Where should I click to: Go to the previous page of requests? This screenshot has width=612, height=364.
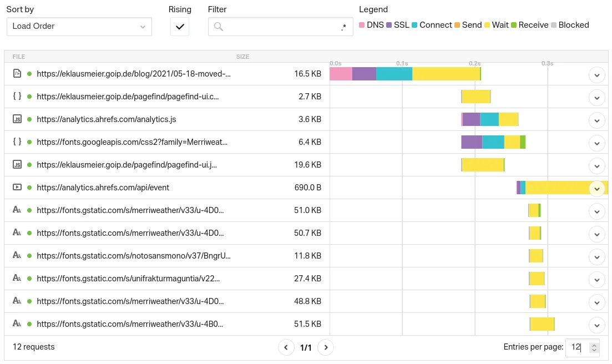click(286, 348)
